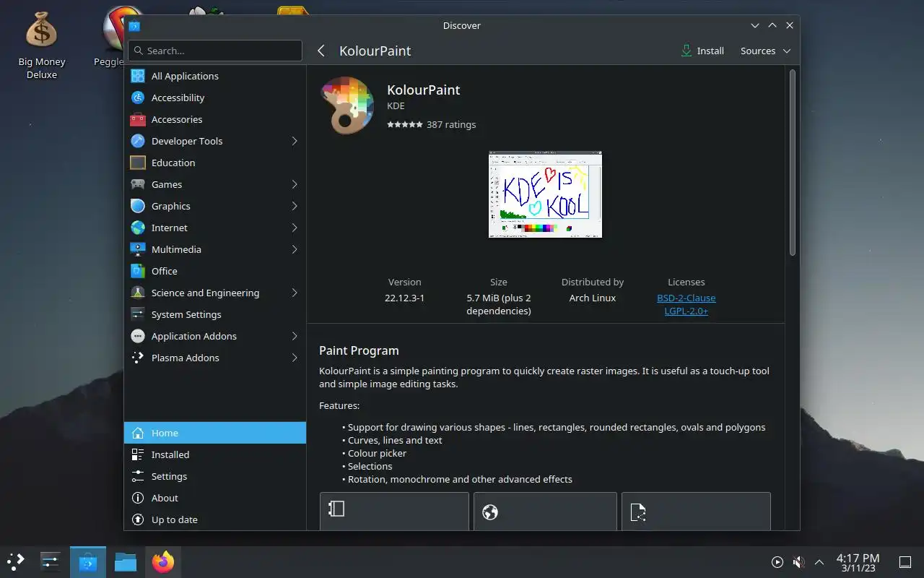This screenshot has height=578, width=924.
Task: Open Big Money Deluxe desktop icon
Action: pos(41,45)
